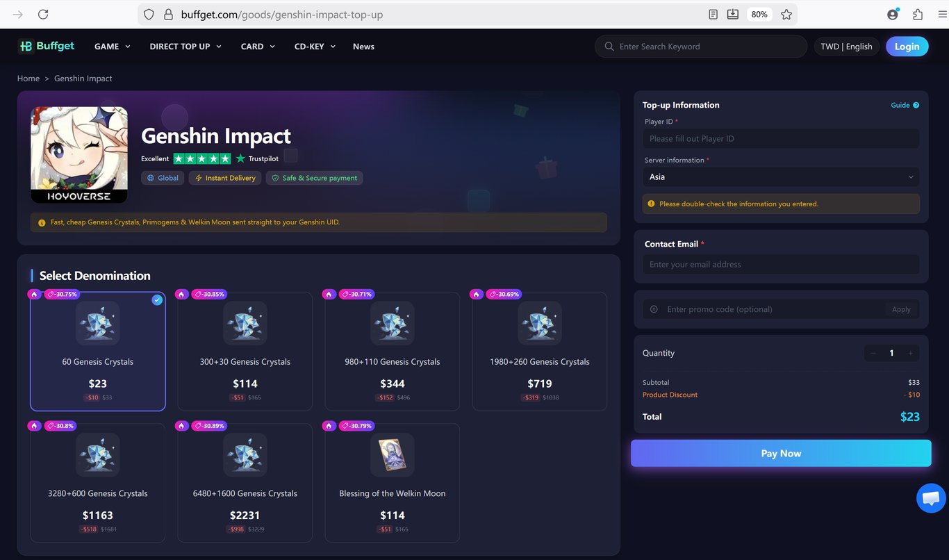Click the install/download page icon in address bar
949x560 pixels.
pos(732,15)
